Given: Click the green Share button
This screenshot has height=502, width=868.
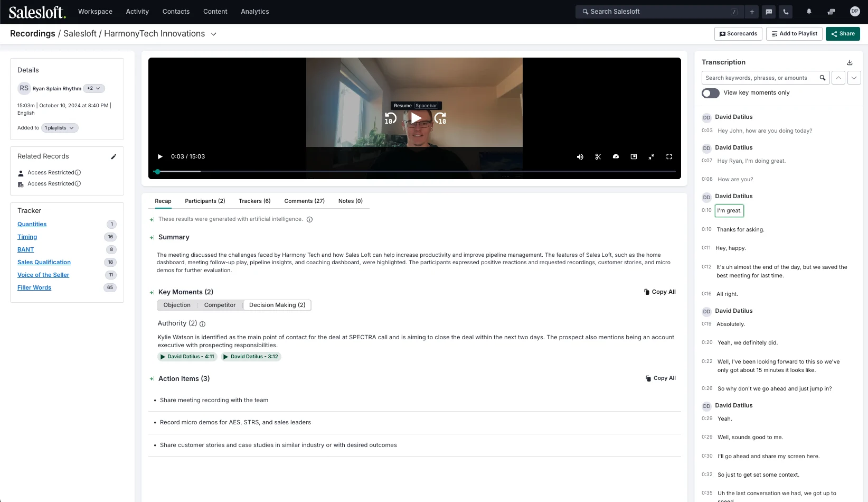Looking at the screenshot, I should pyautogui.click(x=843, y=34).
